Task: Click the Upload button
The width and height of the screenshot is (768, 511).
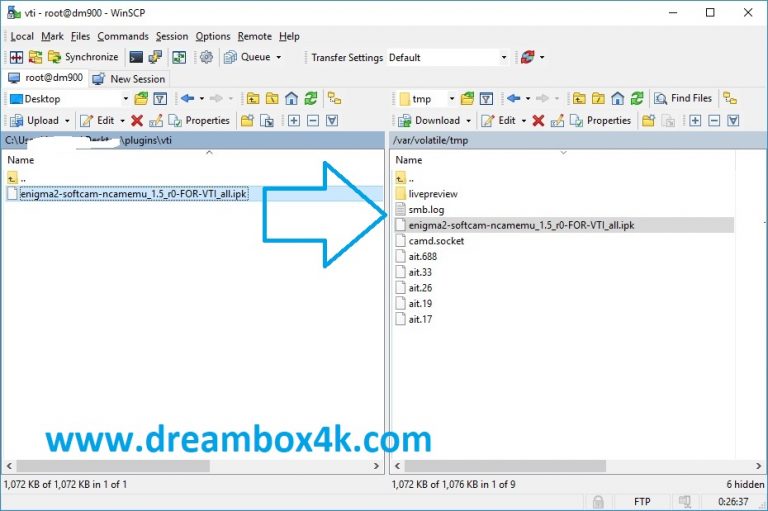Action: (x=34, y=121)
